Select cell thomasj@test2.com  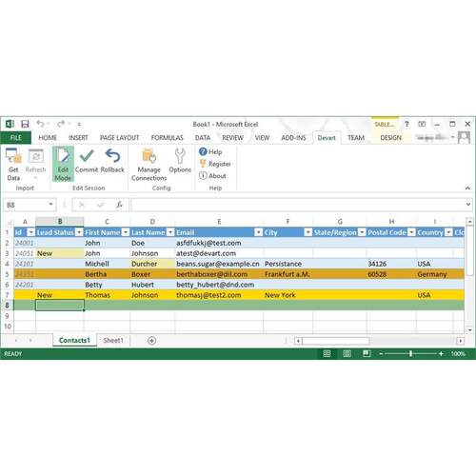click(219, 295)
